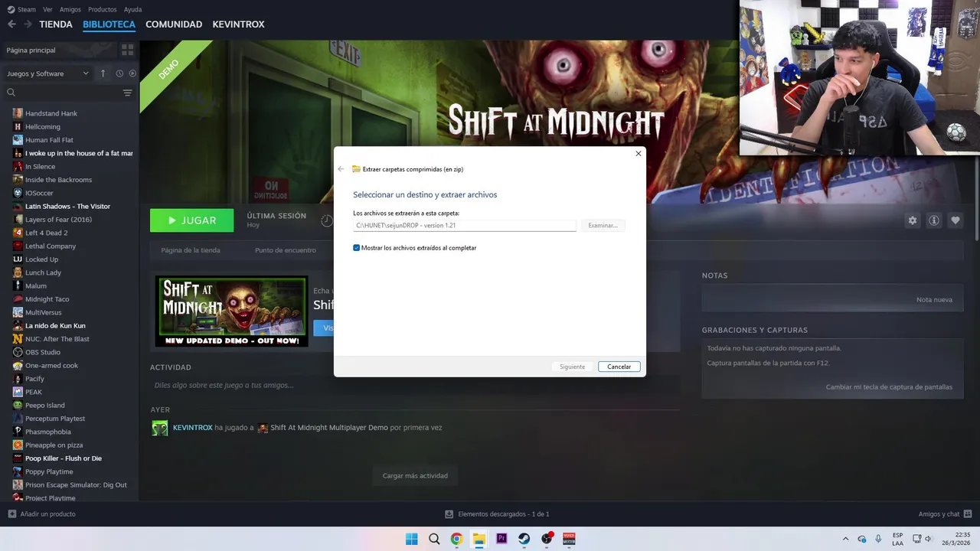This screenshot has width=980, height=551.
Task: Select Left 4 Dead 2 in library
Action: click(x=46, y=233)
